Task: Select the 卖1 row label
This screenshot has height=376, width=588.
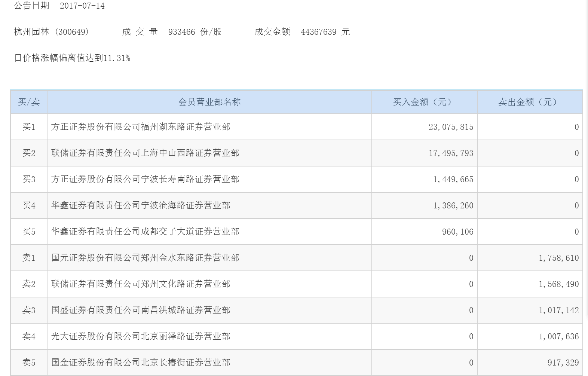Action: tap(29, 258)
